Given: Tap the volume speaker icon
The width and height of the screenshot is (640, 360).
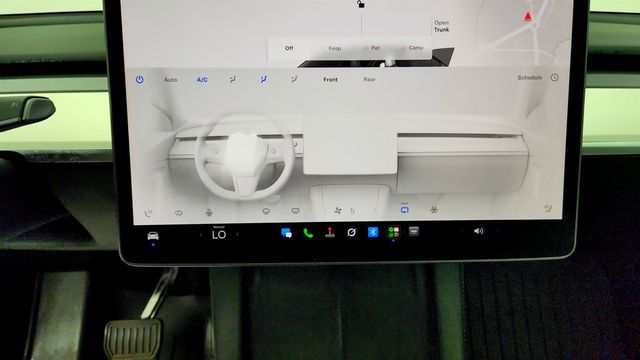Looking at the screenshot, I should point(479,231).
